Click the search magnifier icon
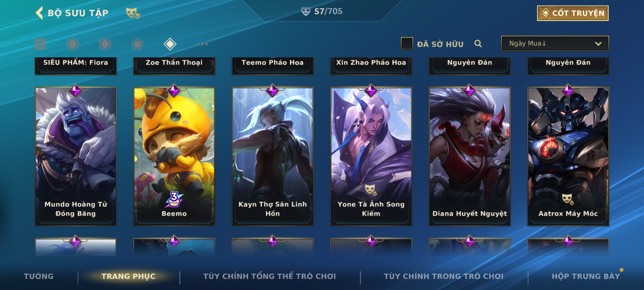Image resolution: width=644 pixels, height=290 pixels. pyautogui.click(x=478, y=44)
